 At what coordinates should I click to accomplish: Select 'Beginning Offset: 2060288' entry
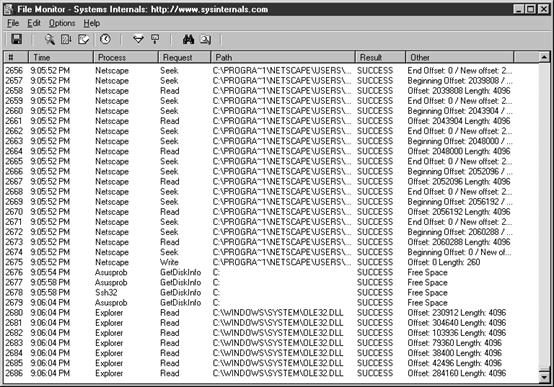460,232
